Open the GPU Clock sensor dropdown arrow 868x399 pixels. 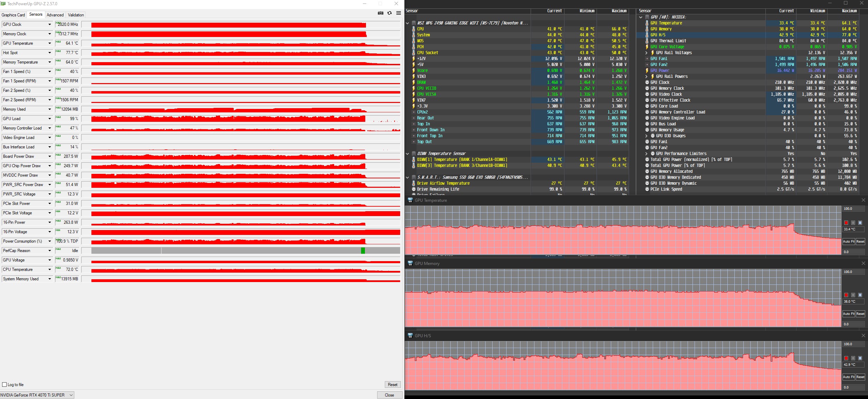[50, 24]
